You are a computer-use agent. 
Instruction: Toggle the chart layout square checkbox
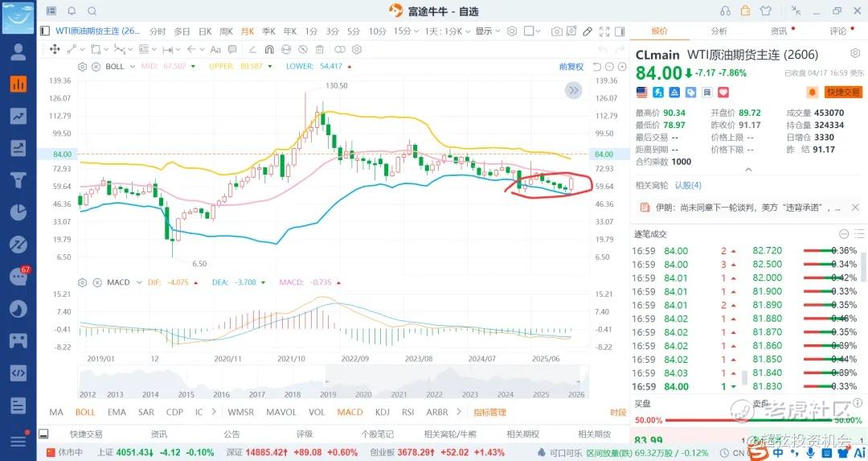(x=530, y=31)
